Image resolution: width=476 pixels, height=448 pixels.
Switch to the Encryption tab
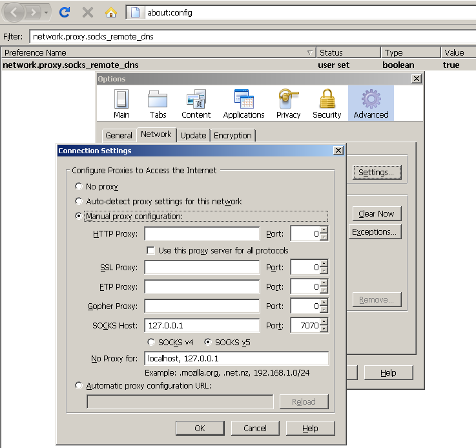(233, 135)
